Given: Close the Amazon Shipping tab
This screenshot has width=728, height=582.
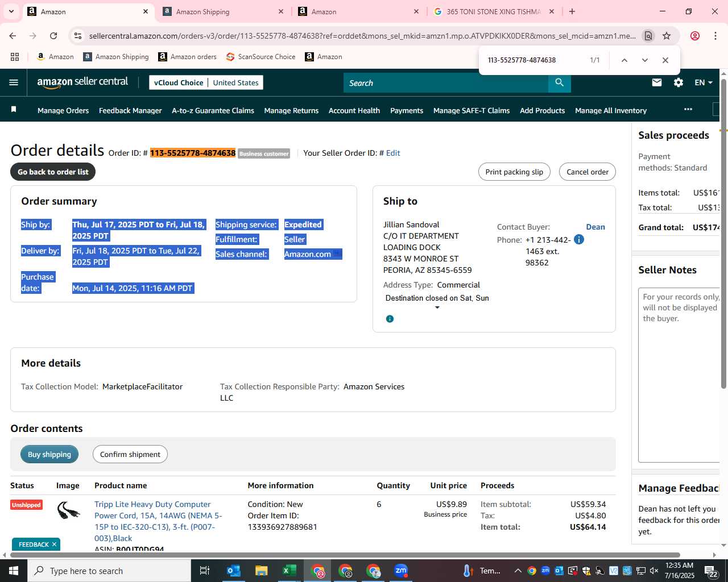Looking at the screenshot, I should coord(281,11).
